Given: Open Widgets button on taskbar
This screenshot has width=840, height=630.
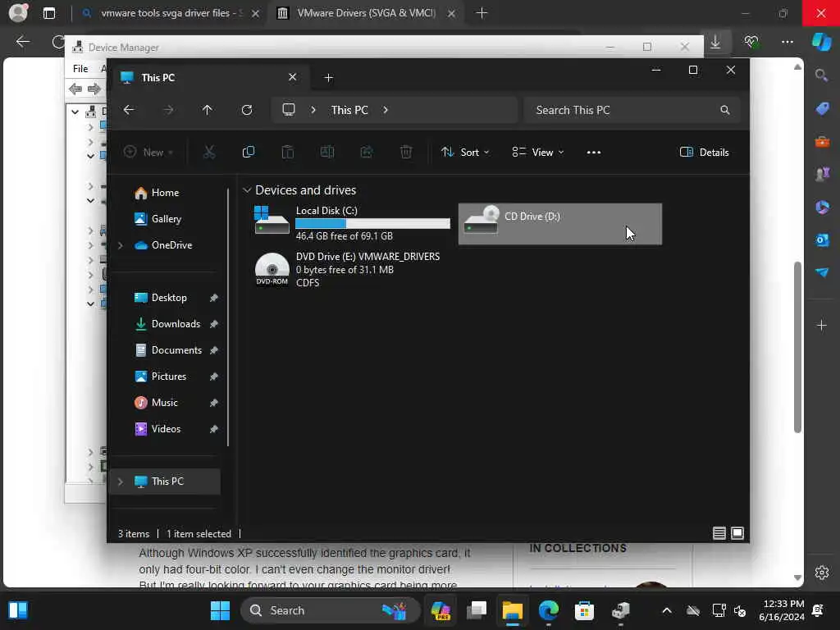Looking at the screenshot, I should click(x=18, y=610).
